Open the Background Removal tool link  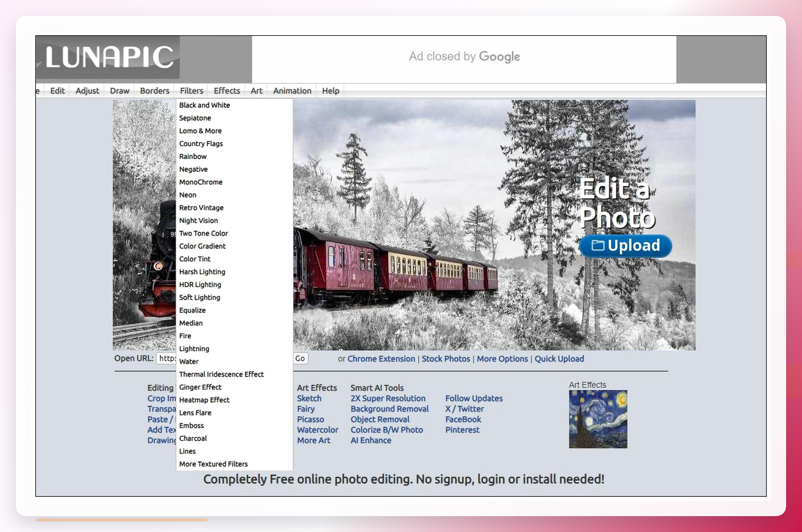390,409
